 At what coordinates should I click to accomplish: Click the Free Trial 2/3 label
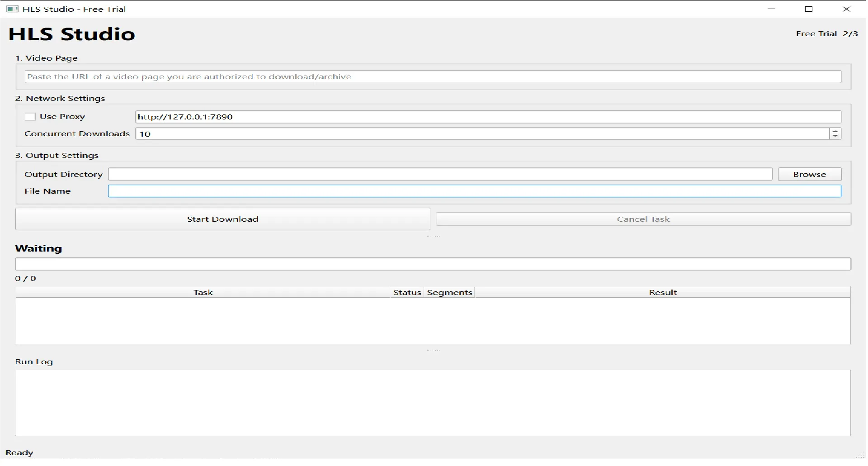tap(827, 34)
